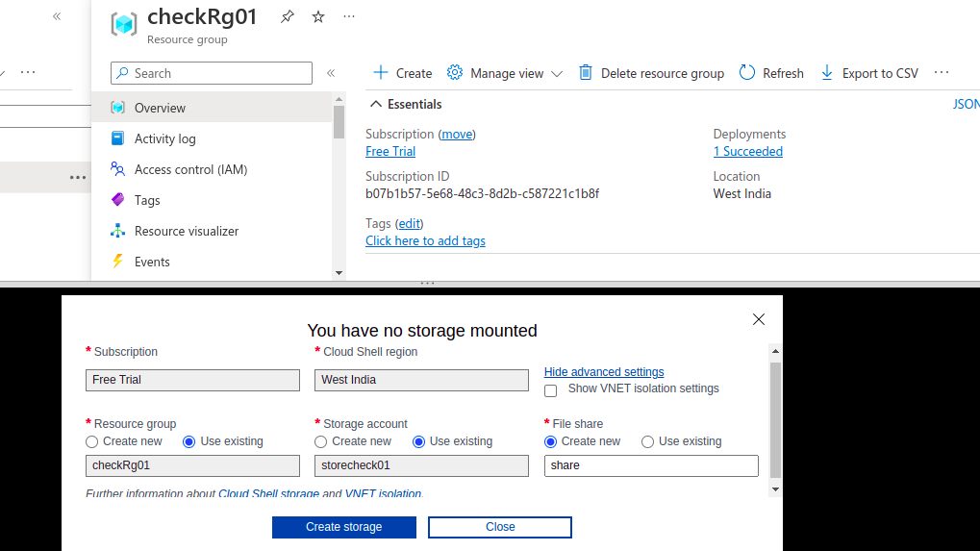This screenshot has height=551, width=980.
Task: Open the toolbar overflow ellipsis after Export to CSV
Action: click(942, 73)
